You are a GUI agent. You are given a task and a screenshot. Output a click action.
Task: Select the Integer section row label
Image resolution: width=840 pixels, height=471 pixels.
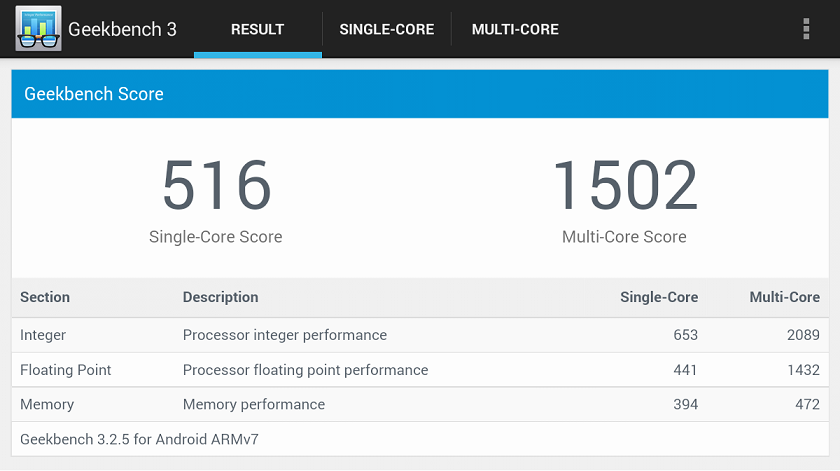43,335
